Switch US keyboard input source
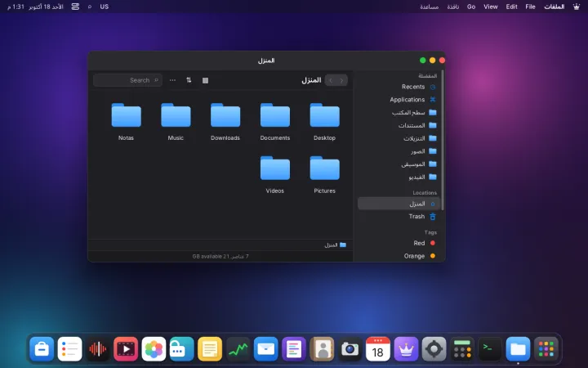This screenshot has width=588, height=368. (105, 7)
